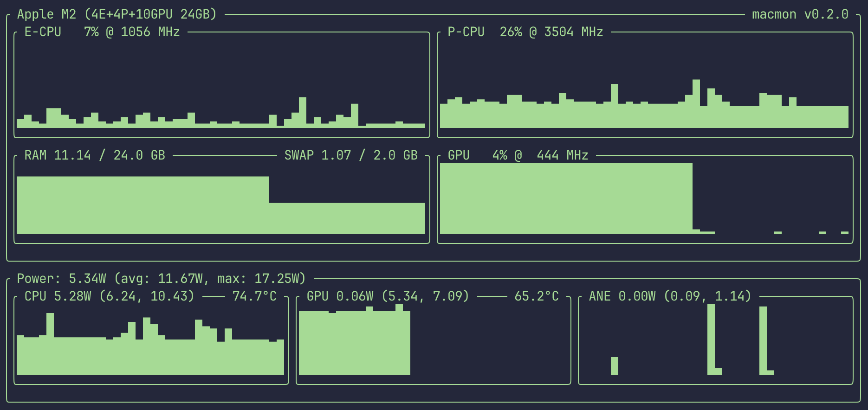Screen dimensions: 868x410
Task: Click the CPU power history chart
Action: click(x=150, y=340)
